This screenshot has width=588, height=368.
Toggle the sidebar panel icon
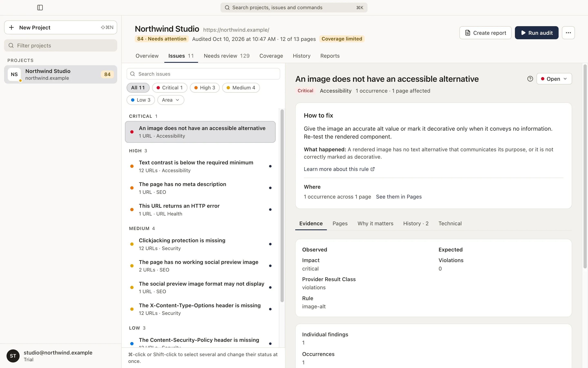coord(40,8)
